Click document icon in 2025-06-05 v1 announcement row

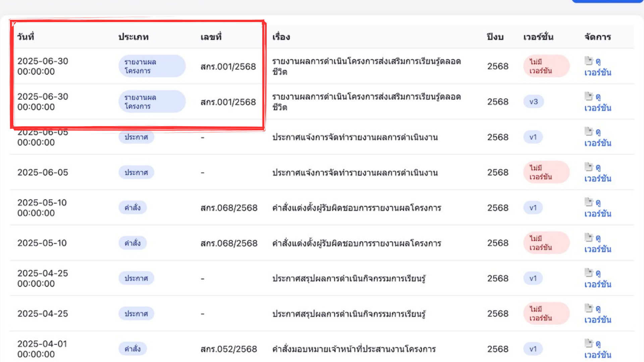coord(589,131)
